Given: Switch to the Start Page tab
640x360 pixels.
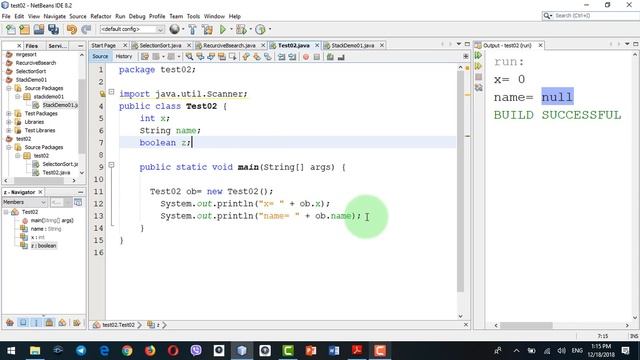Looking at the screenshot, I should (x=104, y=45).
